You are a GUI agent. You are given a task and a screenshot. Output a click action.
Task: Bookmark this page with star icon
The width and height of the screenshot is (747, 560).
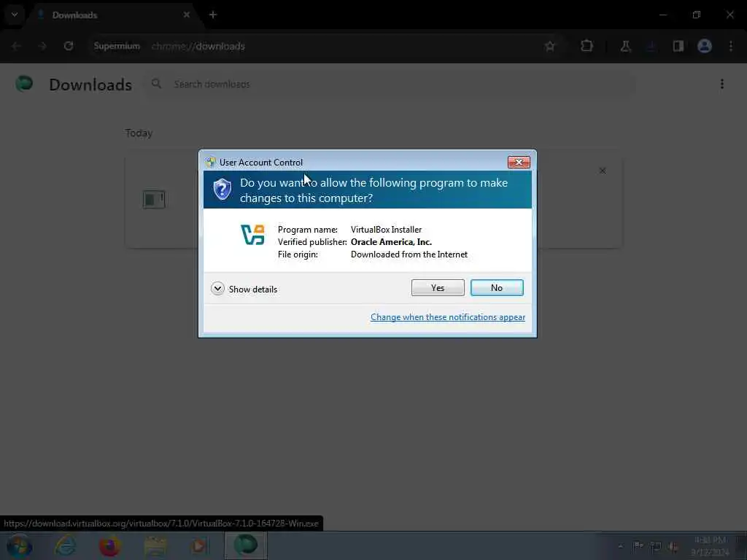[550, 46]
